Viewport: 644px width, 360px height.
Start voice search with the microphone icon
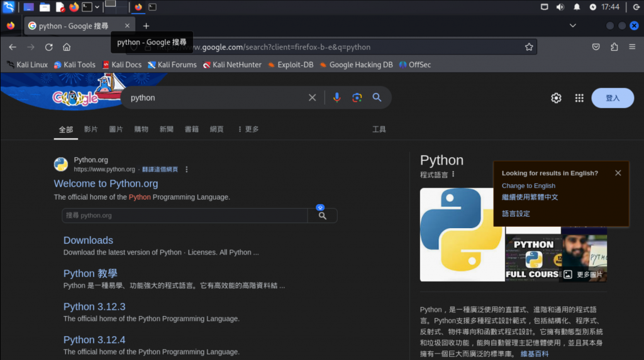pos(337,98)
